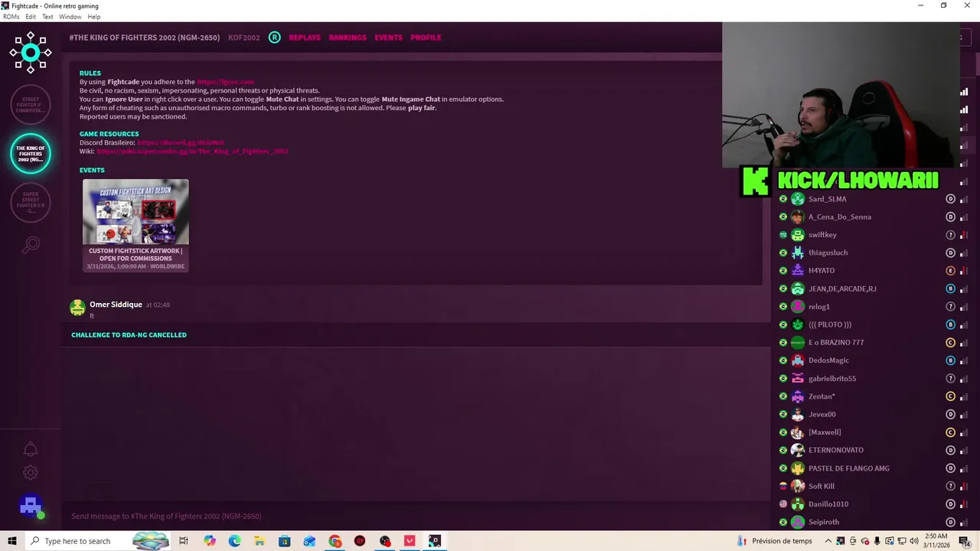Open the Help menu
The height and width of the screenshot is (551, 980).
coord(94,17)
